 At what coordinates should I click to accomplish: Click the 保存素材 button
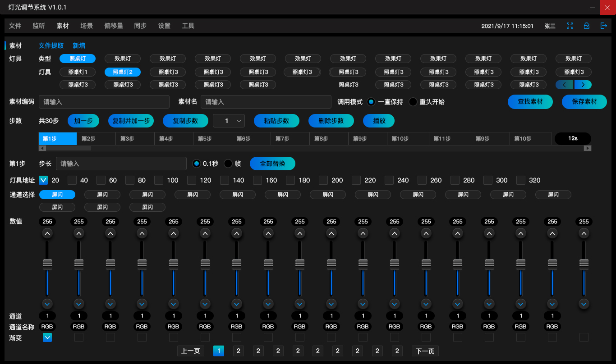(x=584, y=102)
